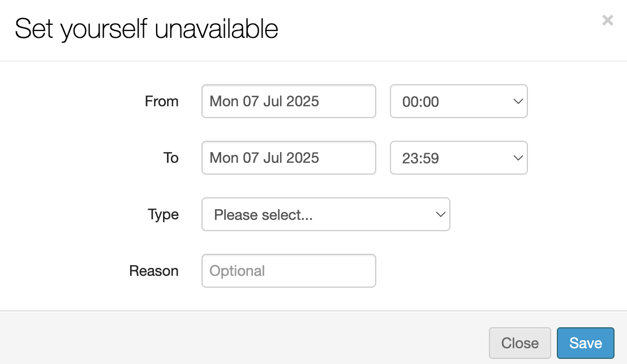
Task: Click the 'Type' field label
Action: click(163, 214)
